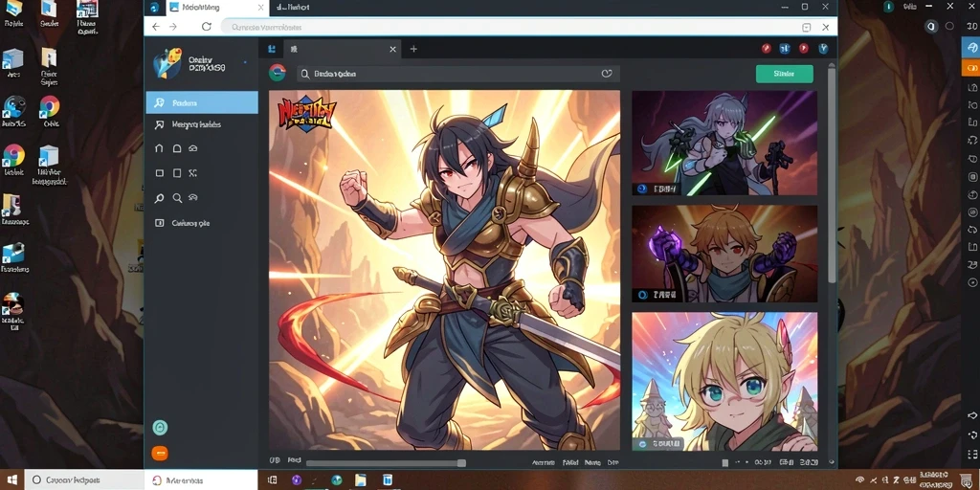Switch to the second browser tab
Screen dimensions: 980x490
(293, 8)
